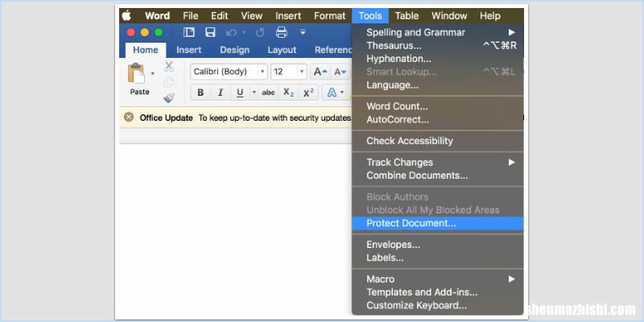Screen dimensions: 644x322
Task: Open the Apple menu
Action: (x=126, y=16)
